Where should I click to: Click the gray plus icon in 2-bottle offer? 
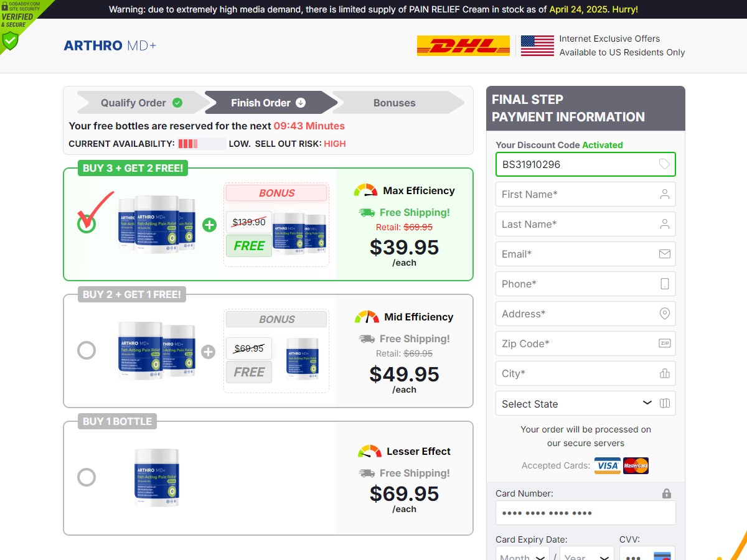pyautogui.click(x=209, y=352)
